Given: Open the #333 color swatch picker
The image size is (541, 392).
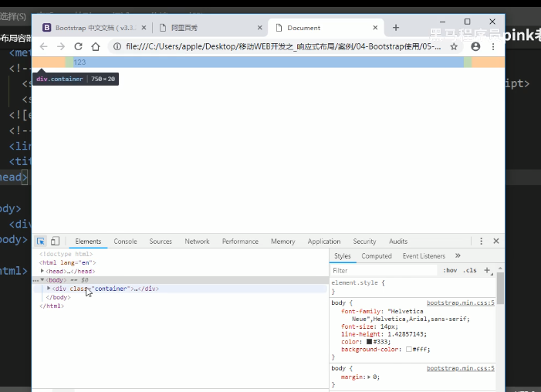Looking at the screenshot, I should click(x=369, y=342).
